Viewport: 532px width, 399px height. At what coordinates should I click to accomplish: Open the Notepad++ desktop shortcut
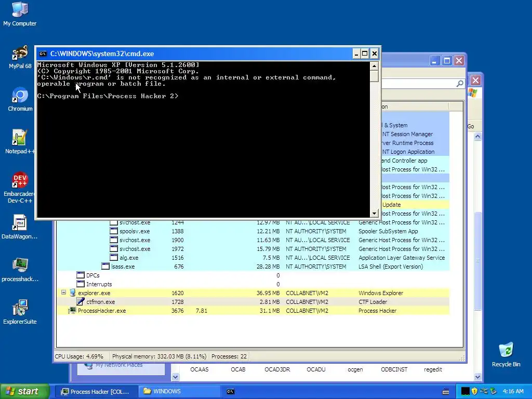click(20, 142)
